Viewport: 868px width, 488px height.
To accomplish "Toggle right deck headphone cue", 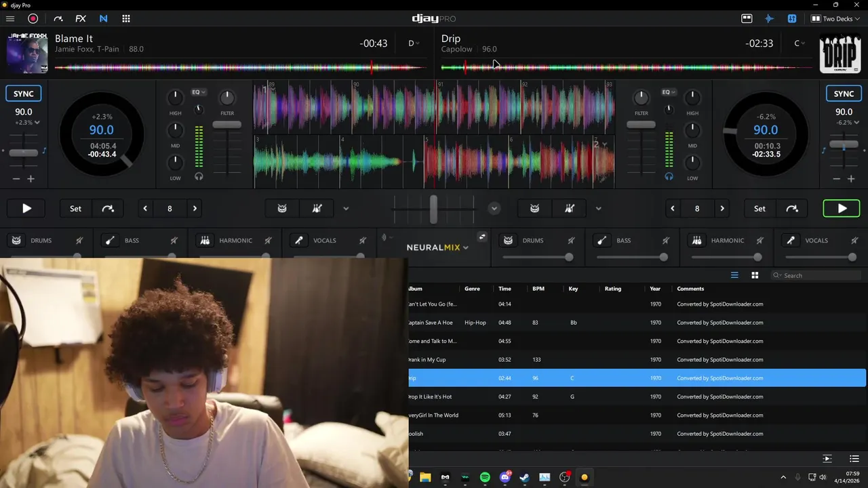I will coord(669,176).
